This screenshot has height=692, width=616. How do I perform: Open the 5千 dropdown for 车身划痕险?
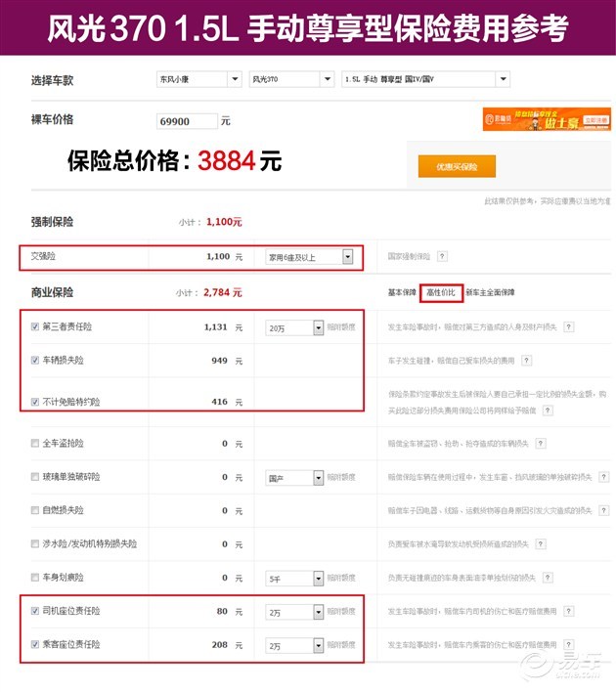tap(294, 579)
